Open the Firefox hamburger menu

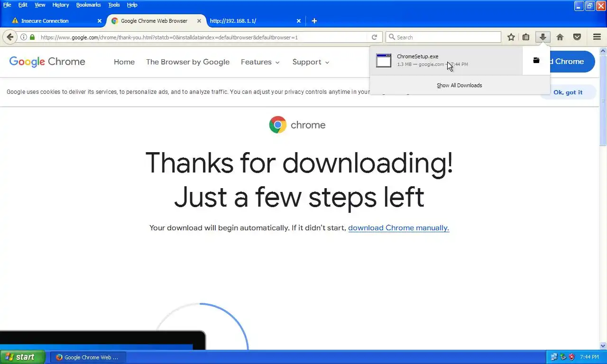(x=597, y=37)
